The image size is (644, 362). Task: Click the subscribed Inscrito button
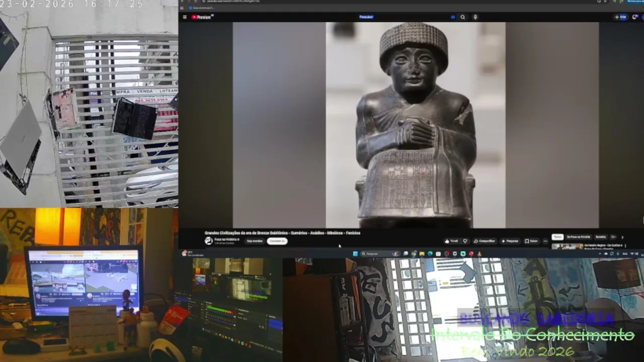coord(277,241)
